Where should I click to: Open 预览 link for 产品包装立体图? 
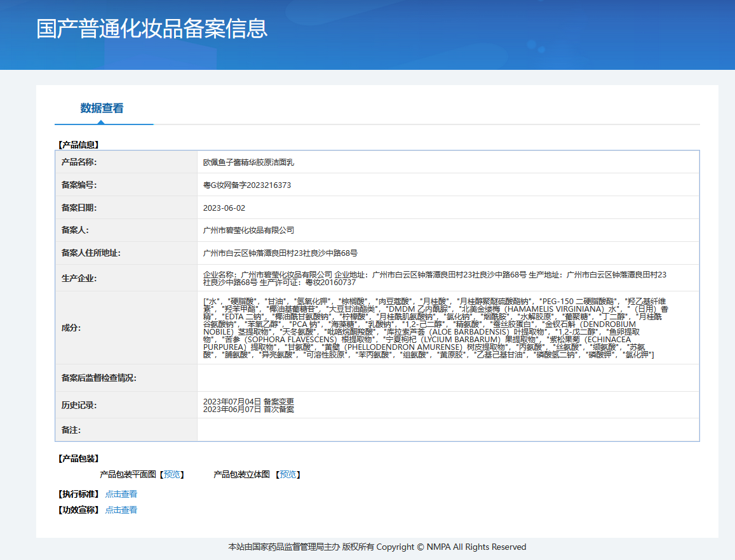click(x=288, y=474)
